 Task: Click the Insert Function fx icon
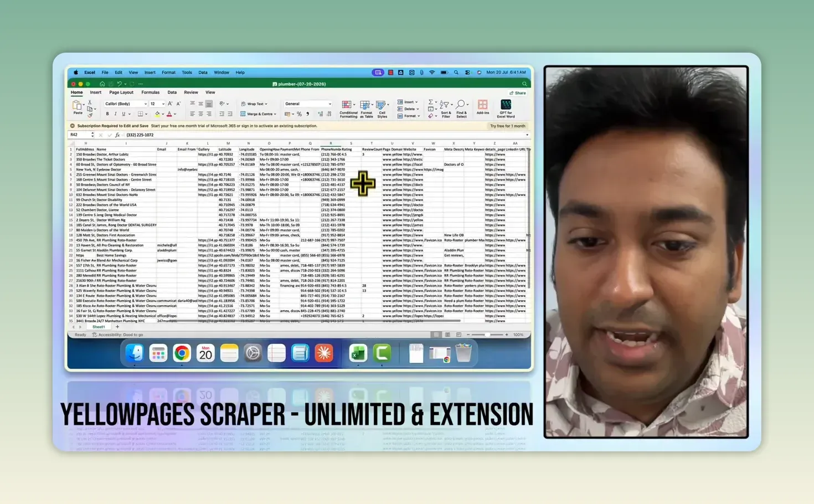(x=117, y=135)
